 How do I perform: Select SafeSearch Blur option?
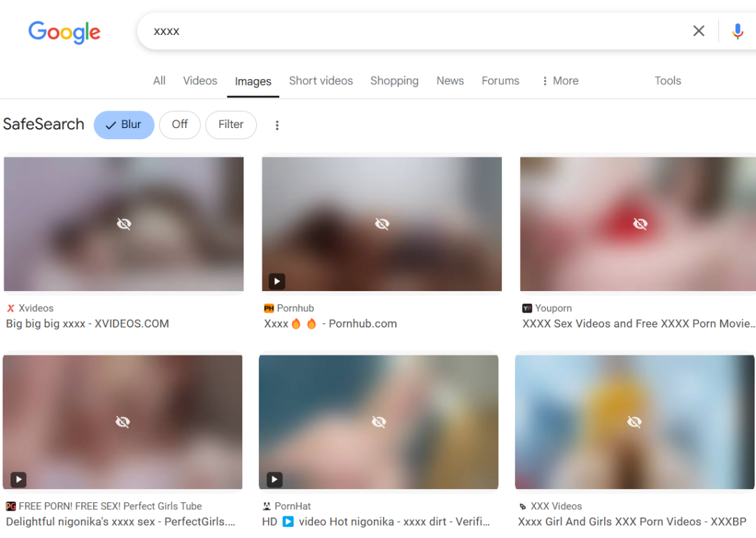click(124, 125)
